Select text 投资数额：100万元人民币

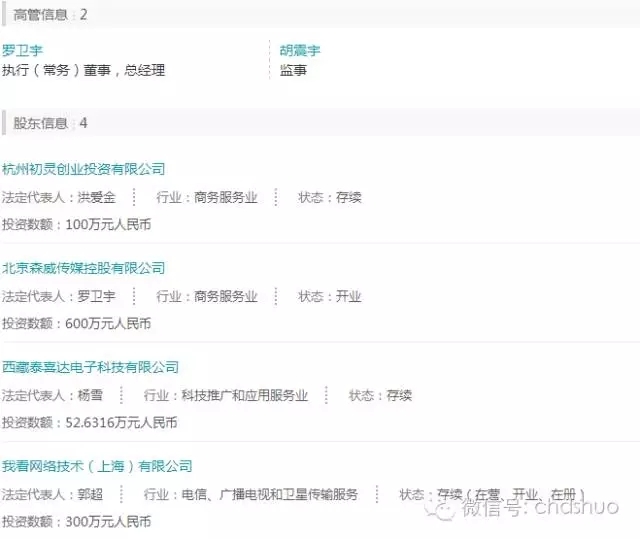pos(77,224)
